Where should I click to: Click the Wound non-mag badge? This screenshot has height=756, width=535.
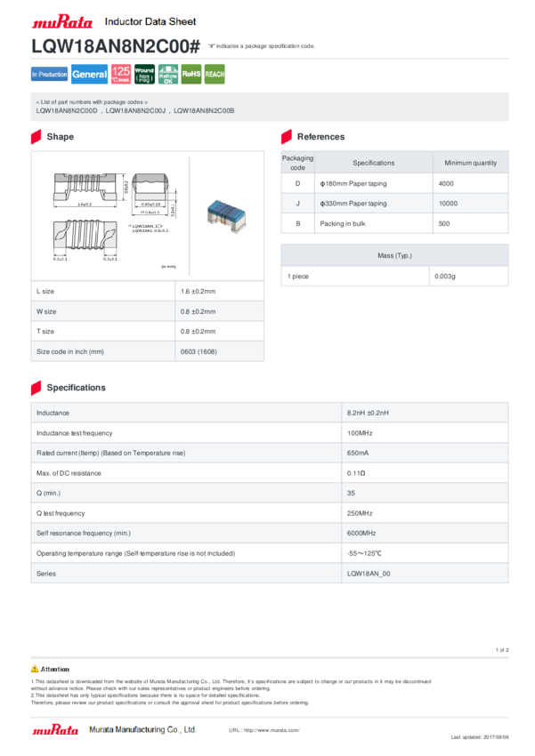145,74
